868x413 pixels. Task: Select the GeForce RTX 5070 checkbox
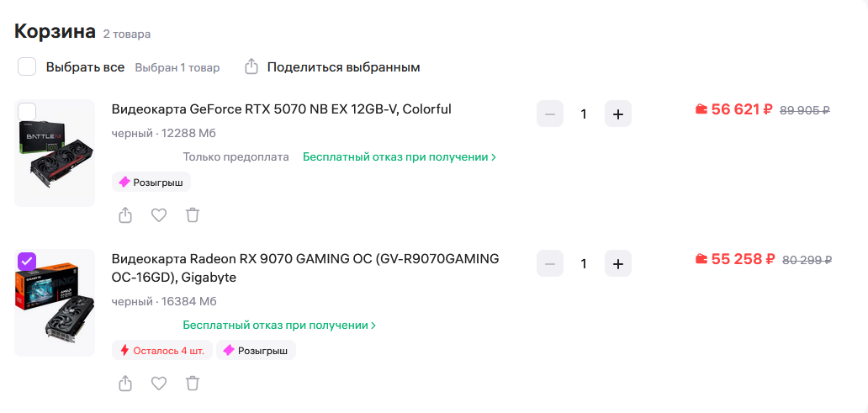27,111
